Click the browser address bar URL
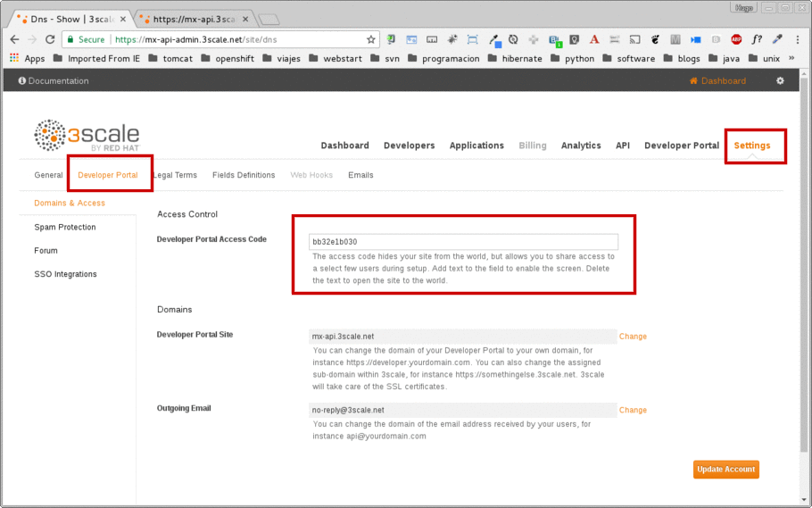The height and width of the screenshot is (508, 812). pos(195,39)
